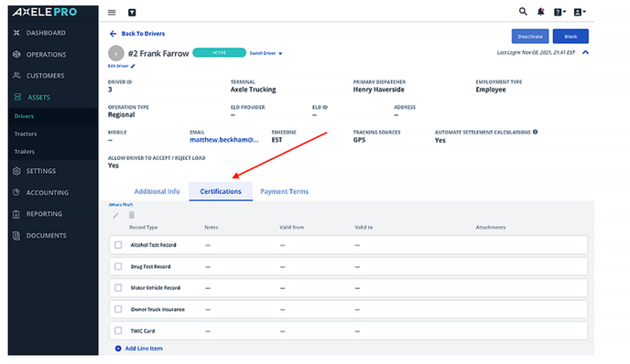
Task: Check the Motor Vehicle Record checkbox
Action: [x=118, y=288]
